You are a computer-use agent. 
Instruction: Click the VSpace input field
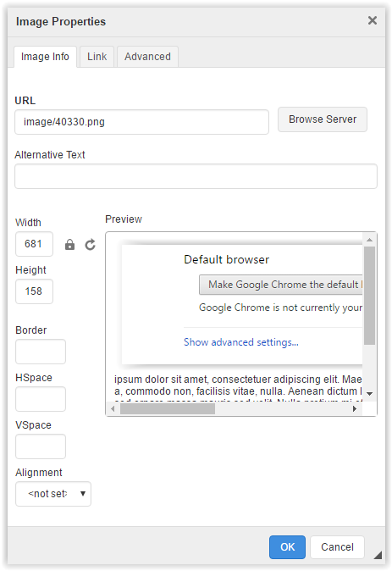tap(41, 446)
